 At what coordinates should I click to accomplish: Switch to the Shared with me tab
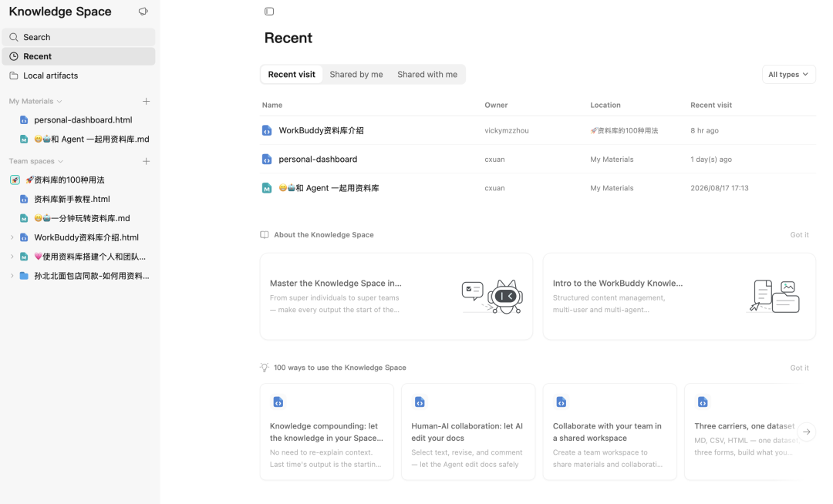(x=427, y=74)
